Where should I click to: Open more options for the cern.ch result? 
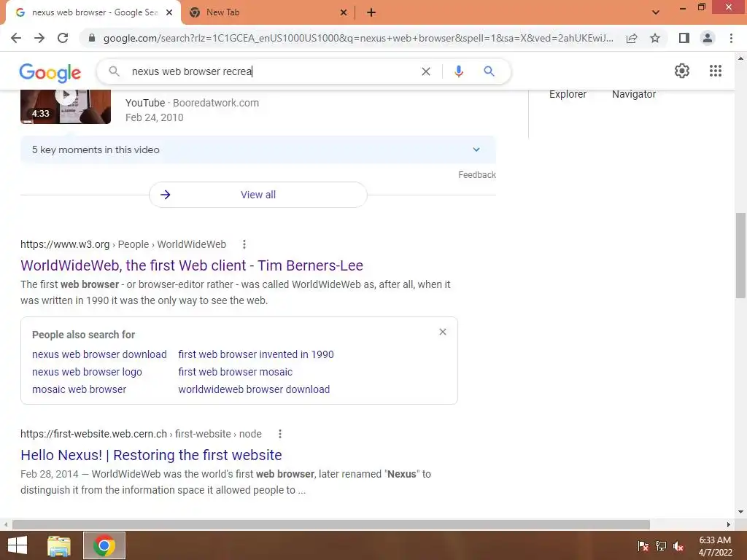click(x=280, y=434)
